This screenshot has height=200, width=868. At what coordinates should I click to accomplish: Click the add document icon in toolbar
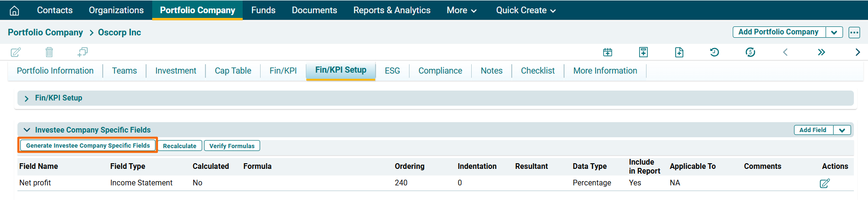click(x=679, y=52)
